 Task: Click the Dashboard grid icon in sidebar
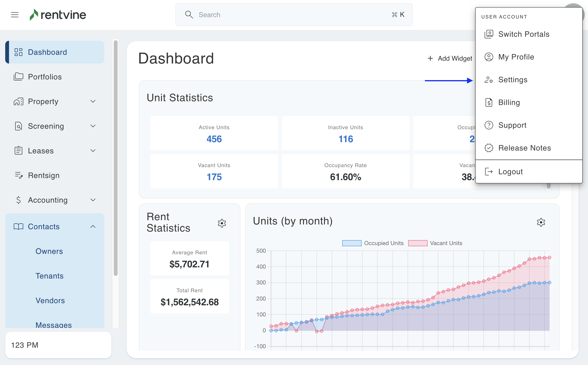pyautogui.click(x=18, y=52)
